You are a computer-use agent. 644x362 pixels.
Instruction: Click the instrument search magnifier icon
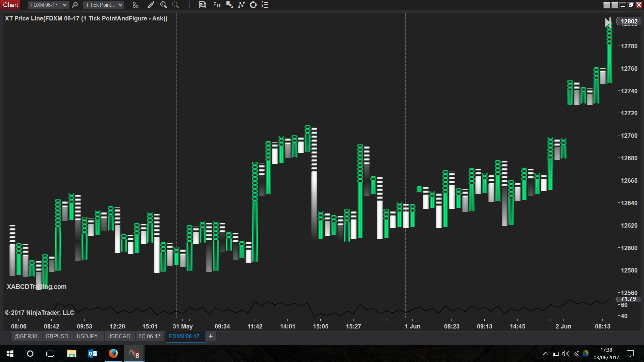(75, 5)
